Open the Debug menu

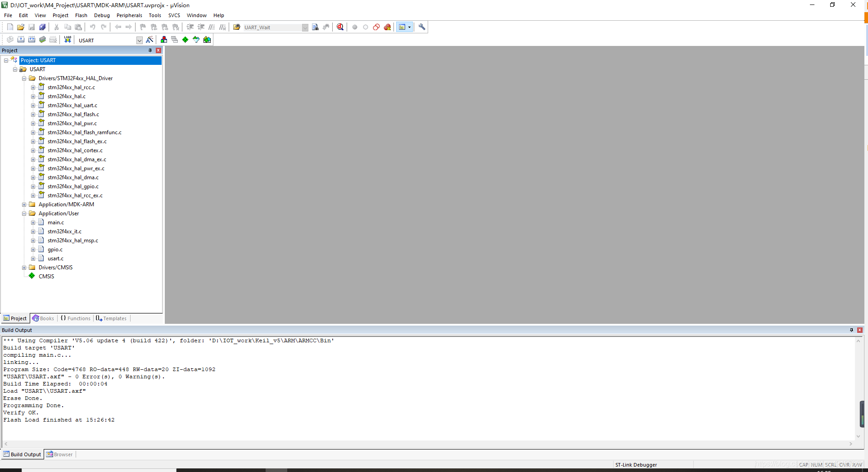[x=102, y=15]
